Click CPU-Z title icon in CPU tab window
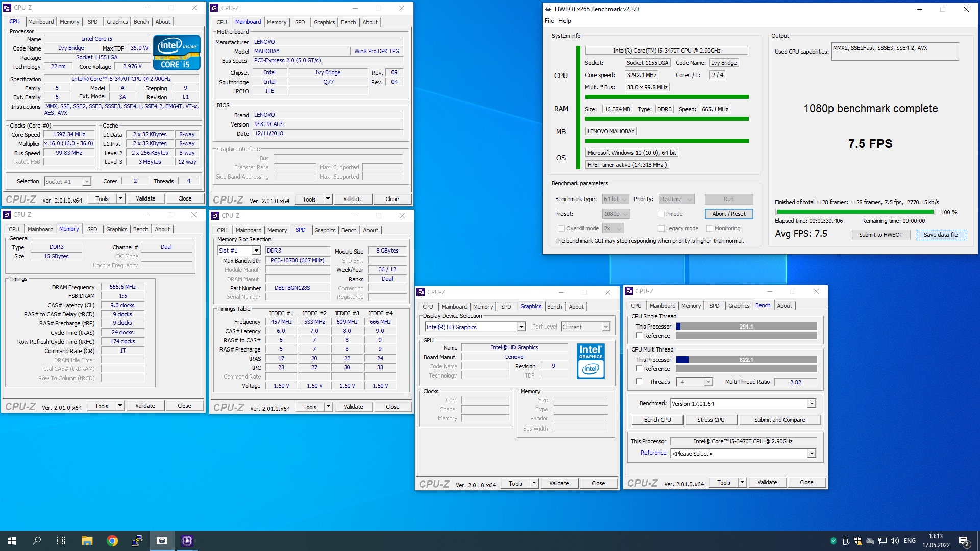The height and width of the screenshot is (551, 980). click(7, 8)
